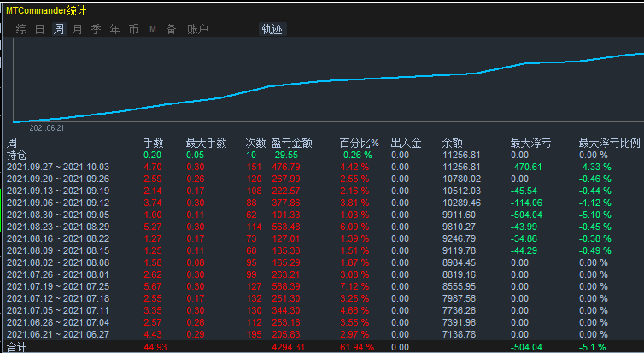
Task: Select the 2021.07.05 ~ 2021.07.11 row
Action: (322, 310)
